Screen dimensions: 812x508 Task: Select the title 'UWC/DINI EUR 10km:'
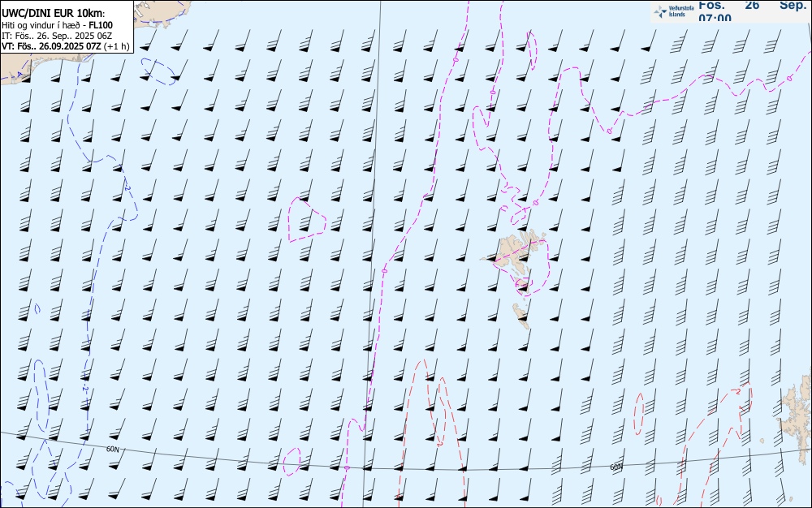[54, 14]
